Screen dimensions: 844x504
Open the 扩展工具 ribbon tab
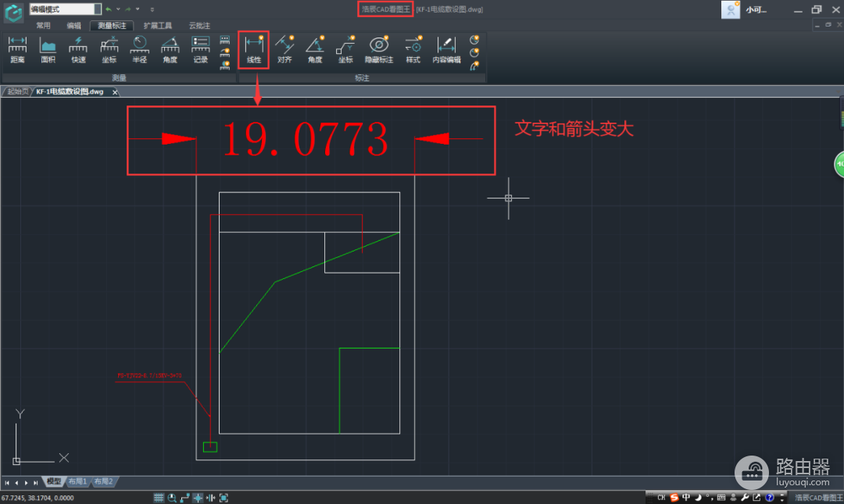tap(158, 25)
